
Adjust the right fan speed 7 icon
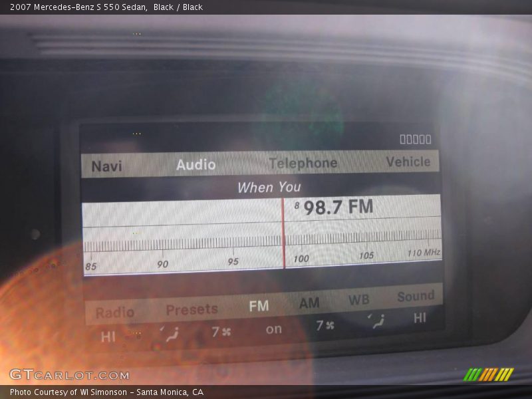325,325
